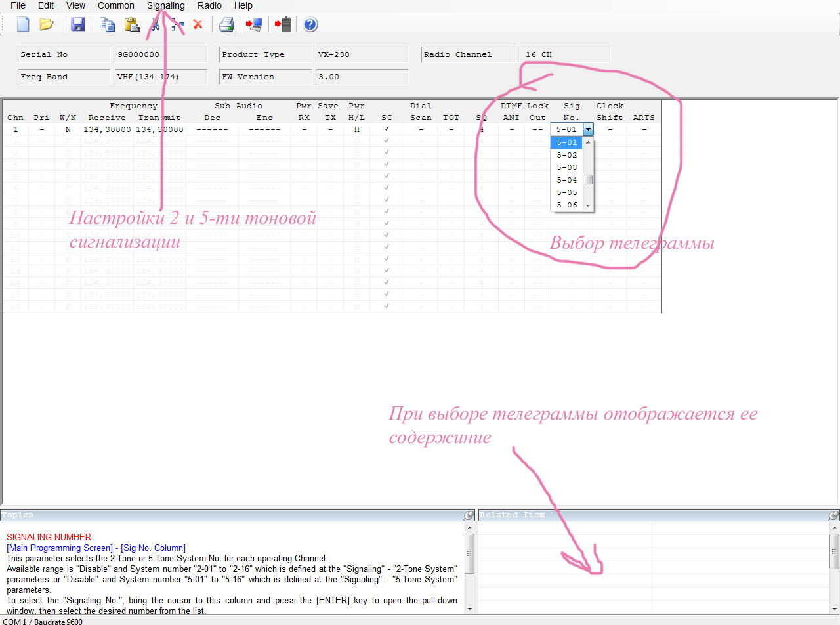This screenshot has height=625, width=840.
Task: Click the [Sig No. Column] link
Action: (153, 548)
